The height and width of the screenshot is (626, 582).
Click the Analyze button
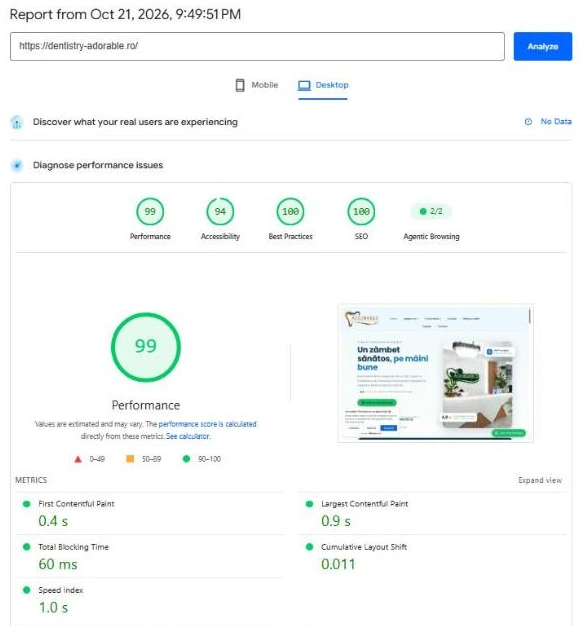[x=542, y=46]
